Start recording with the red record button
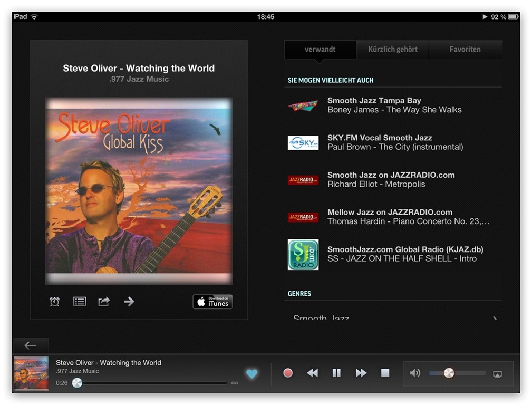Viewport: 532px width, 405px height. point(288,373)
